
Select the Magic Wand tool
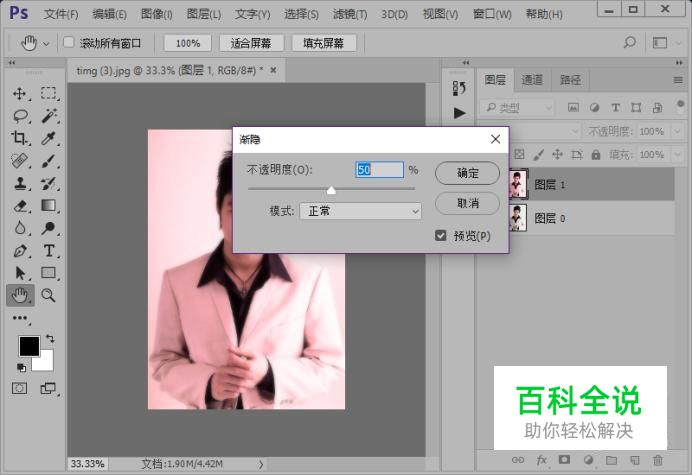pyautogui.click(x=49, y=116)
